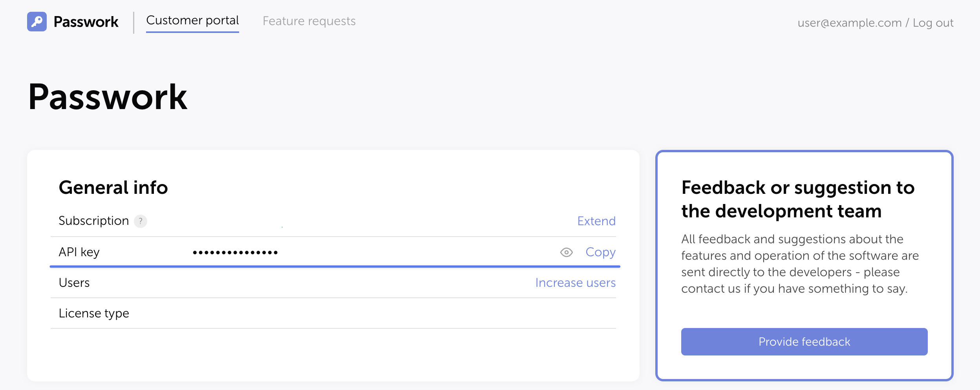The image size is (980, 390).
Task: Click the large Passwork page title
Action: click(x=108, y=97)
